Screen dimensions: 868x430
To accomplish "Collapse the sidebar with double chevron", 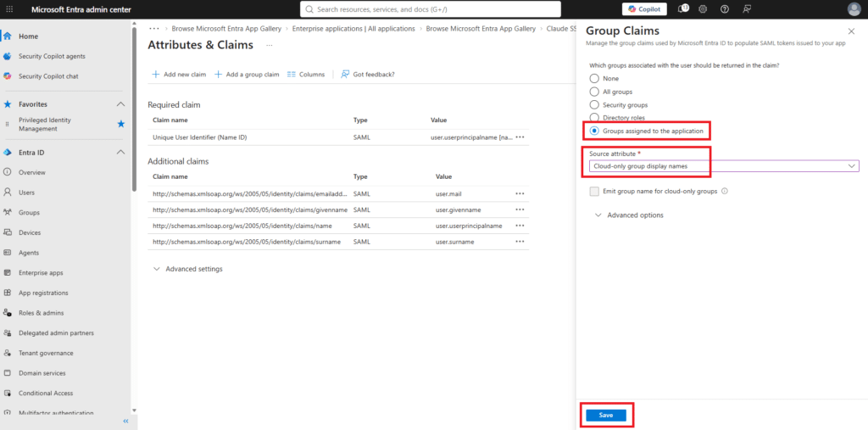I will click(x=125, y=422).
